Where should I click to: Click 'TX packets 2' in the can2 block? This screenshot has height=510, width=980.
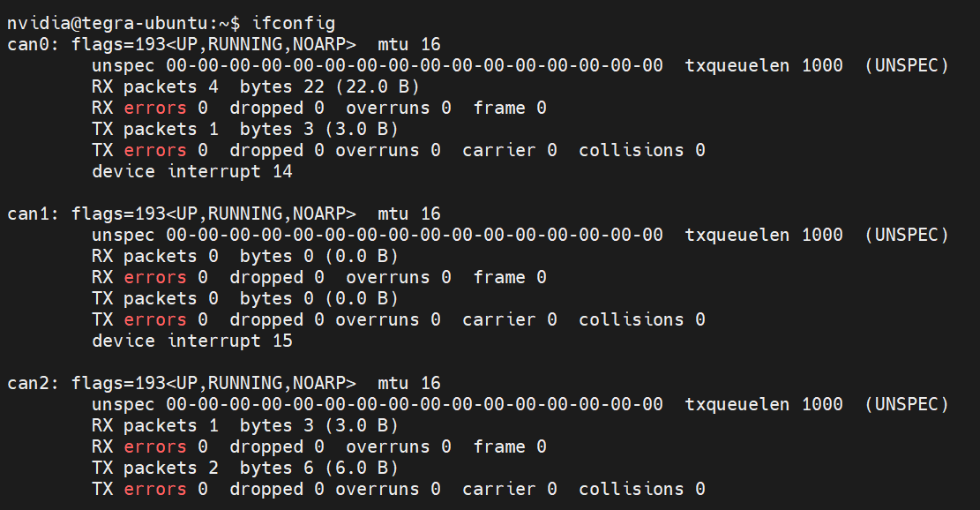(x=154, y=468)
